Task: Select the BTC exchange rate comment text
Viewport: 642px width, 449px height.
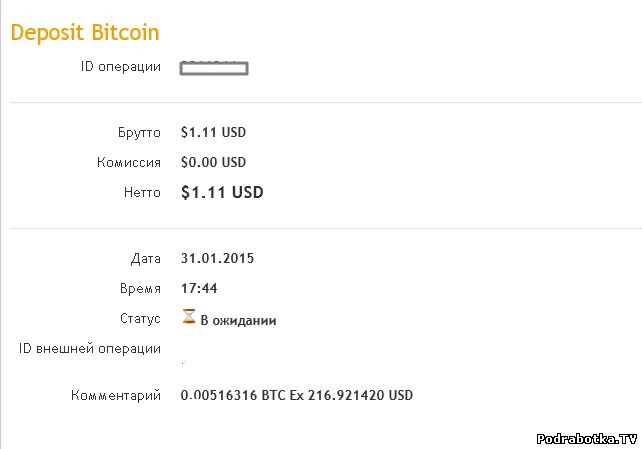Action: click(x=296, y=396)
